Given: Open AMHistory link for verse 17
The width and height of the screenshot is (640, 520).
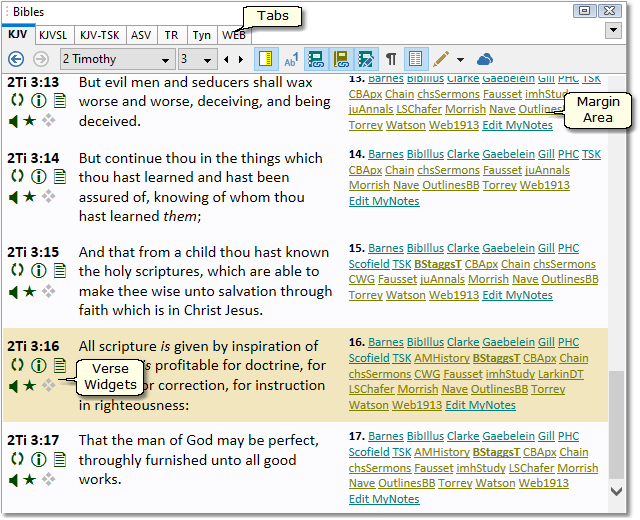Looking at the screenshot, I should [x=442, y=452].
